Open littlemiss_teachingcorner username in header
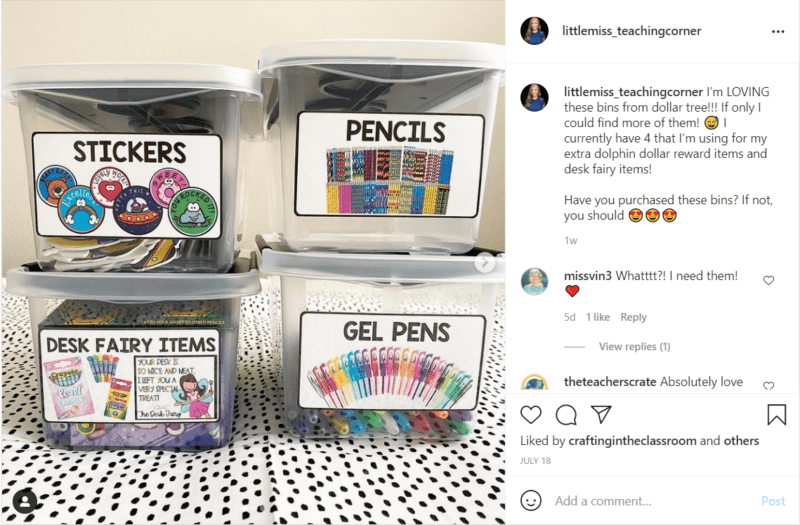The height and width of the screenshot is (525, 800). click(631, 31)
